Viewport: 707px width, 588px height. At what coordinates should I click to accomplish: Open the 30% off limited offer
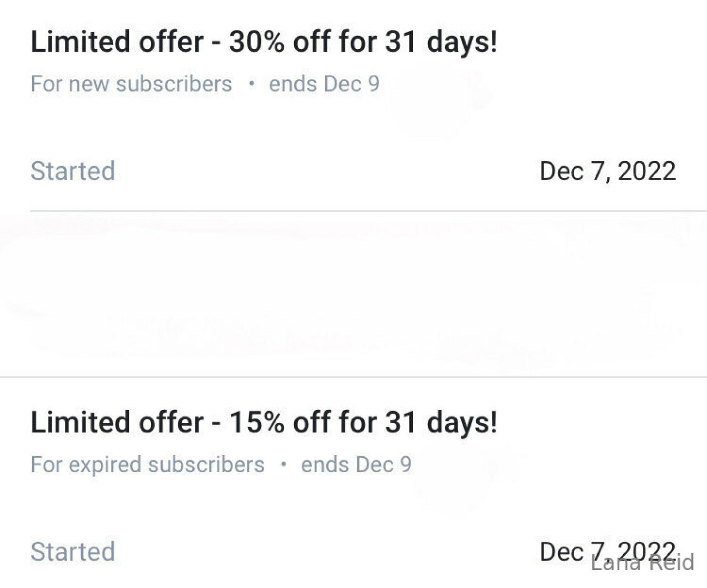coord(264,42)
